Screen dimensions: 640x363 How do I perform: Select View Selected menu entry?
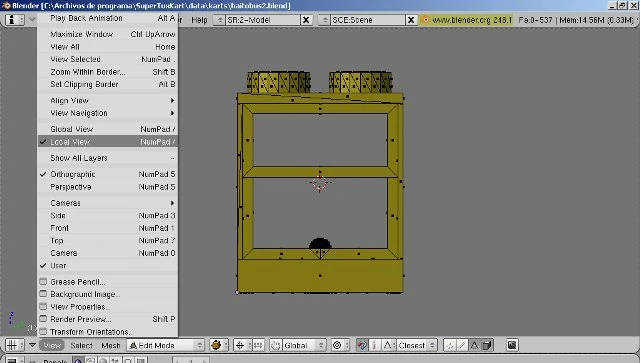(108, 59)
